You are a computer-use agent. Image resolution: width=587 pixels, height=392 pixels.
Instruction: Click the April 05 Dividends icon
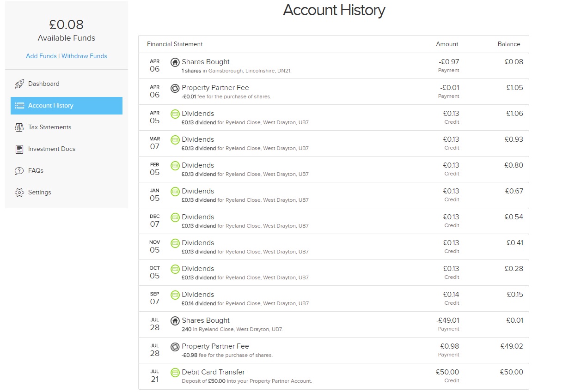click(x=175, y=114)
